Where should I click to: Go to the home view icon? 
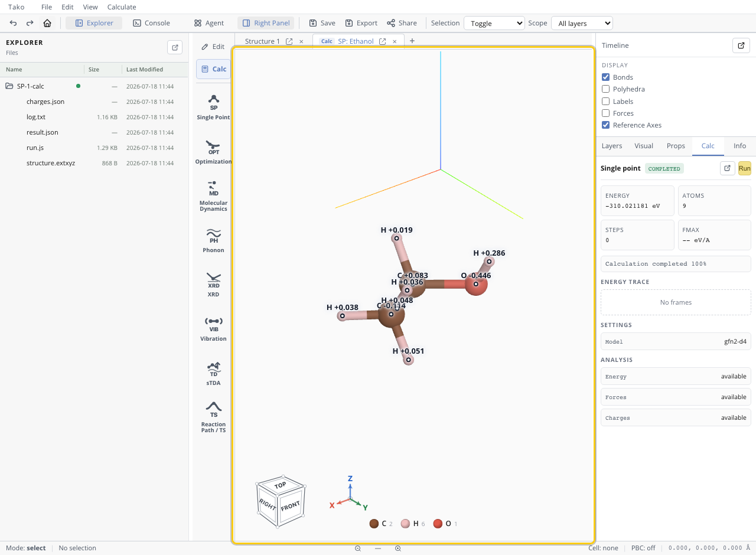(47, 23)
